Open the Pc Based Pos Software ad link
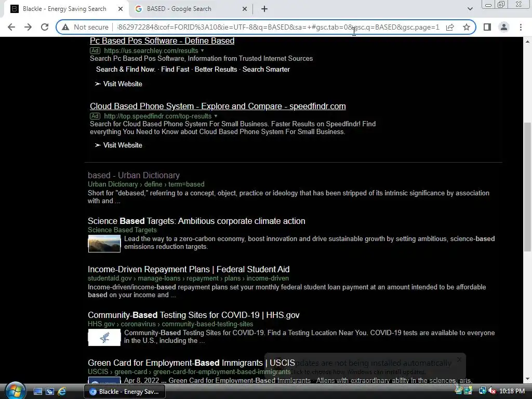 [x=162, y=41]
